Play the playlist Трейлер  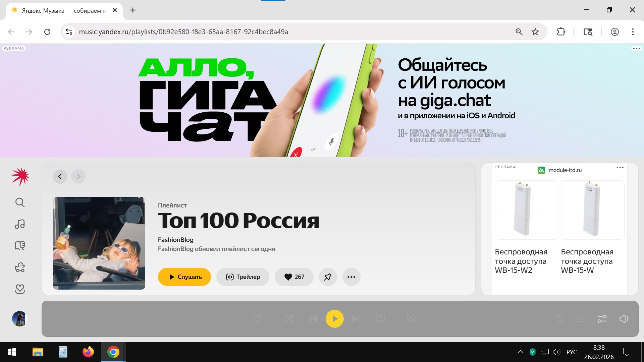tap(243, 277)
